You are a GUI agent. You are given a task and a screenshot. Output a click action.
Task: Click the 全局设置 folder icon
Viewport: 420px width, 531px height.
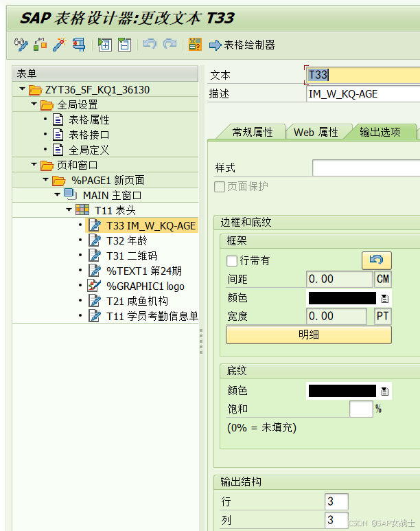click(x=47, y=104)
